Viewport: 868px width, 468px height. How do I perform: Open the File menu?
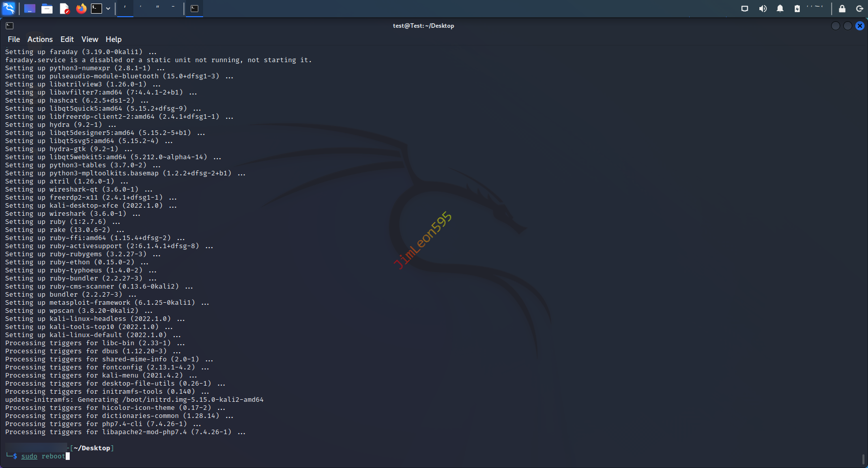point(14,39)
